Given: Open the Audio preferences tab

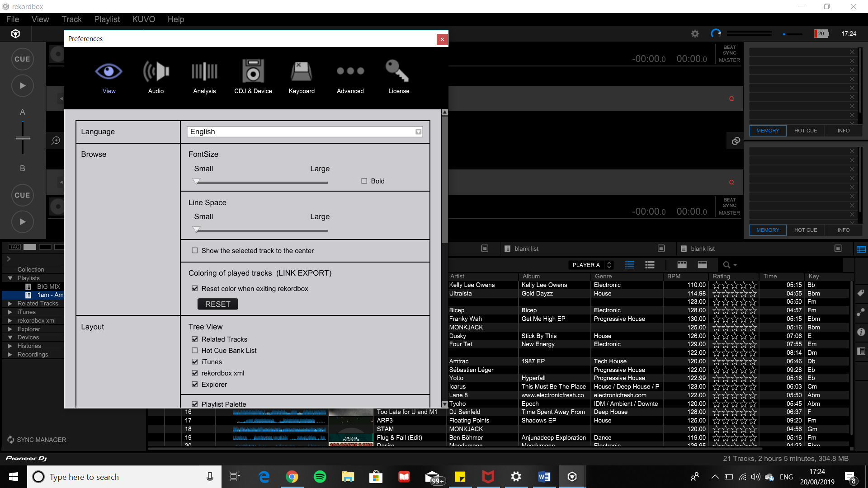Looking at the screenshot, I should click(x=156, y=77).
